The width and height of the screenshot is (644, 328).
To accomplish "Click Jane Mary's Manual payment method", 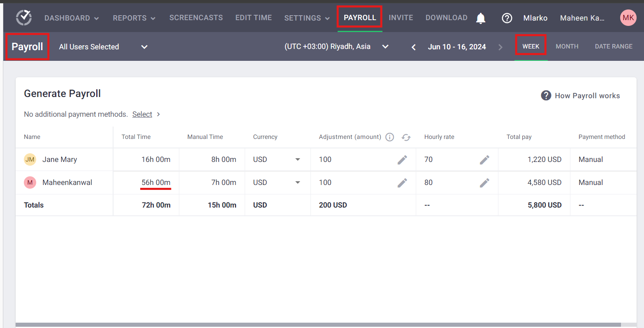I will click(591, 159).
